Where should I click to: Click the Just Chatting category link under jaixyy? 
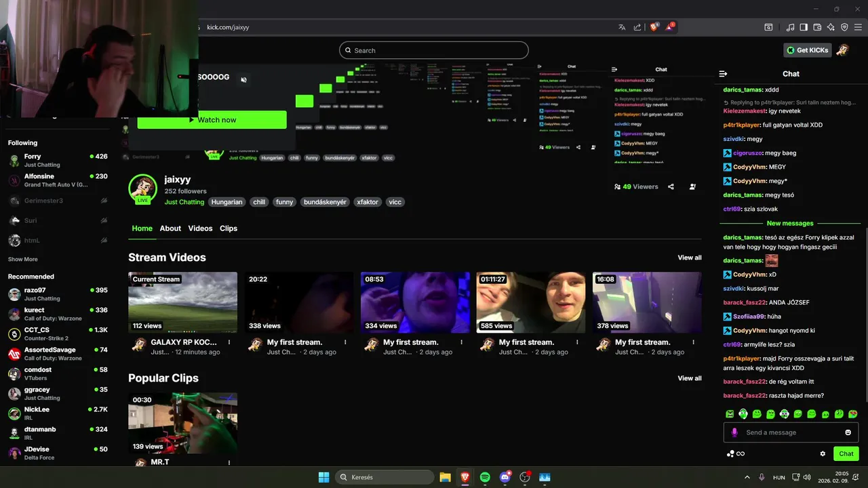coord(184,202)
